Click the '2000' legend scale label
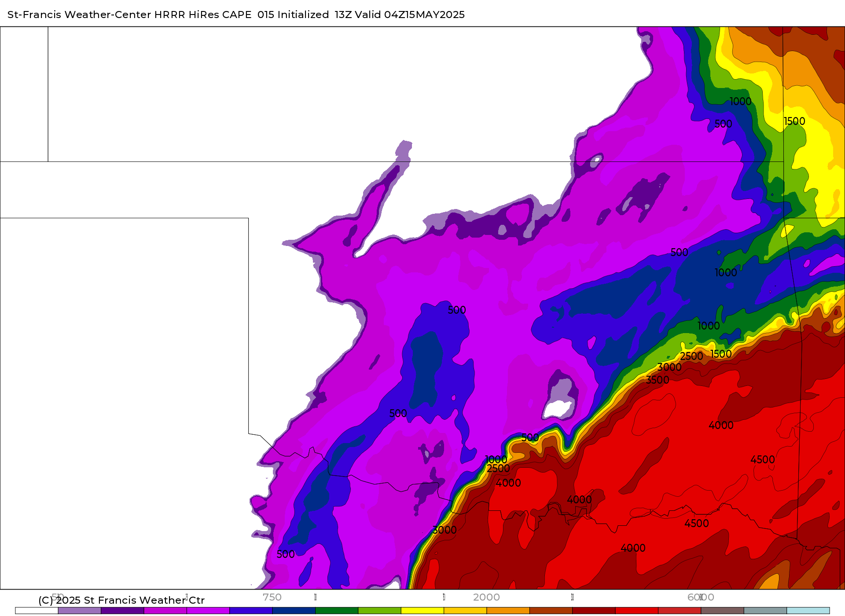845x616 pixels. point(486,597)
